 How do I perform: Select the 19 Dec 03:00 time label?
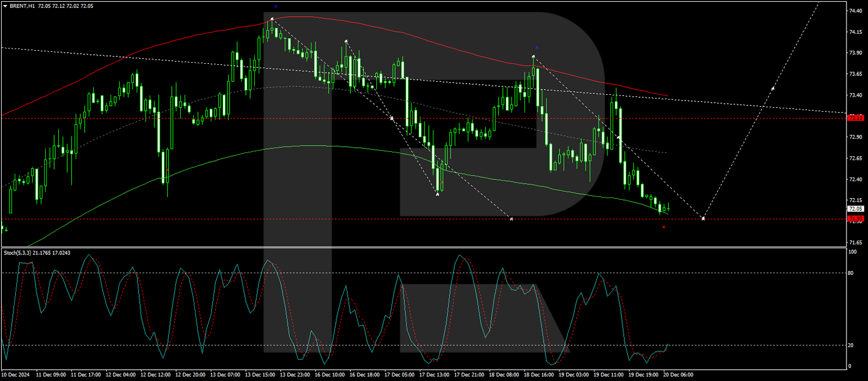[x=575, y=374]
